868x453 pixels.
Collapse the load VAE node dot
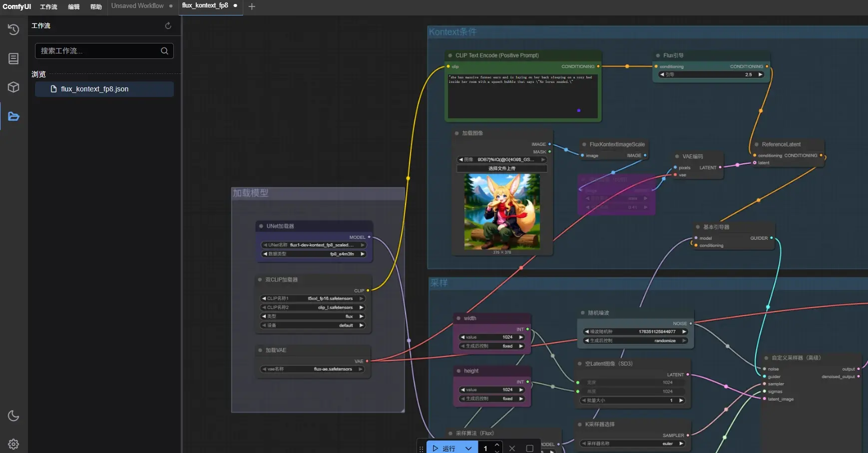coord(260,350)
